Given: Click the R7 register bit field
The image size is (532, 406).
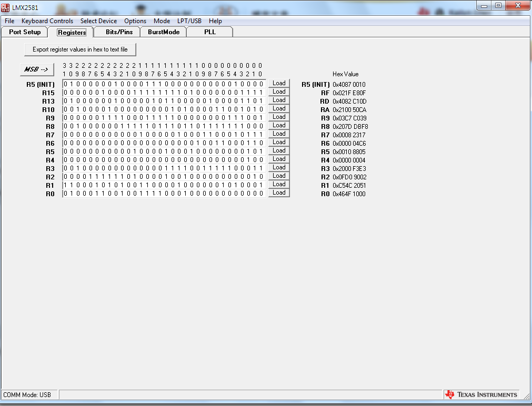Looking at the screenshot, I should point(164,134).
